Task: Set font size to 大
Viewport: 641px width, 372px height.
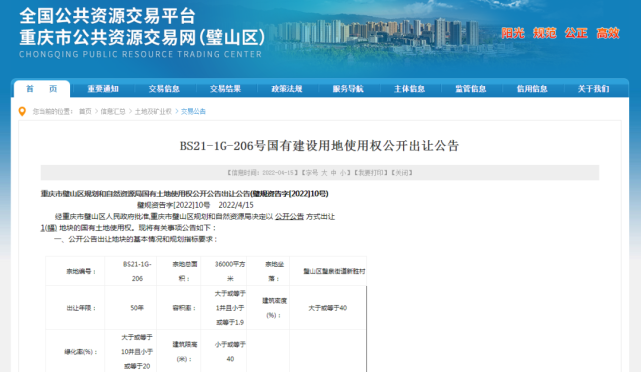Action: pos(324,173)
